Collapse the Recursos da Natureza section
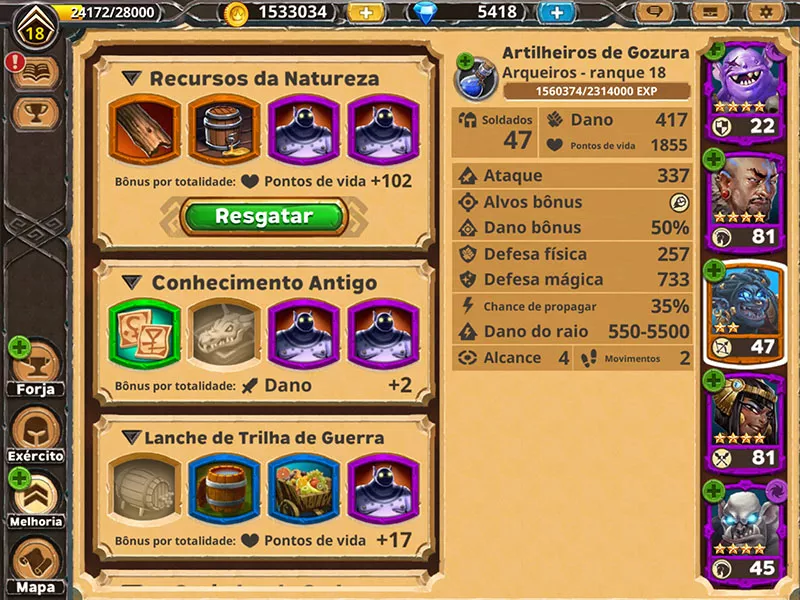The height and width of the screenshot is (600, 800). (132, 78)
